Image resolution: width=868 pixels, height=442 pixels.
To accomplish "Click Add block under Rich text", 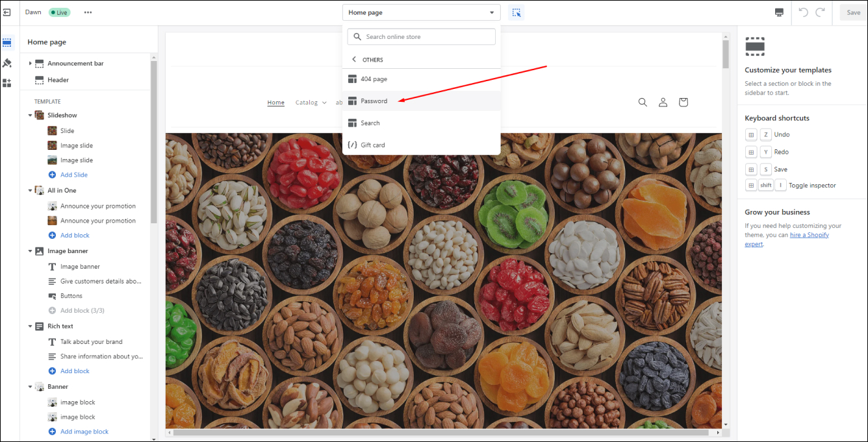I will pyautogui.click(x=75, y=371).
